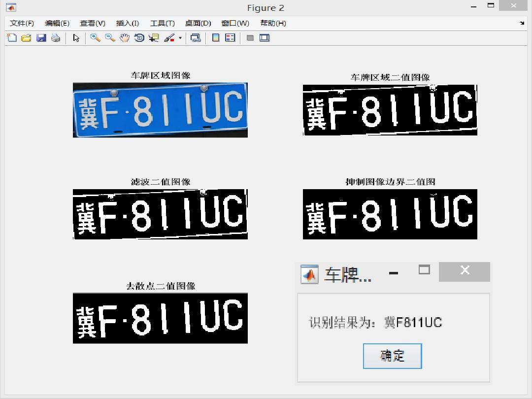The image size is (532, 399).
Task: Select the Rotate 3D tool
Action: [139, 37]
